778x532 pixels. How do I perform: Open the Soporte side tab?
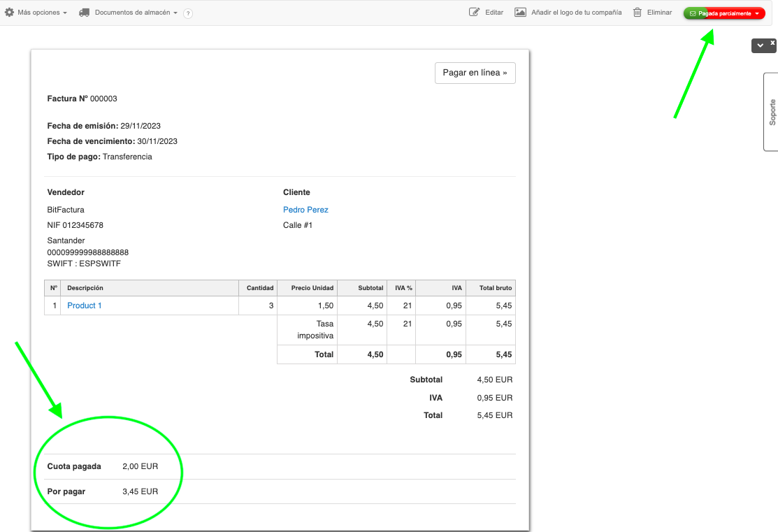772,112
